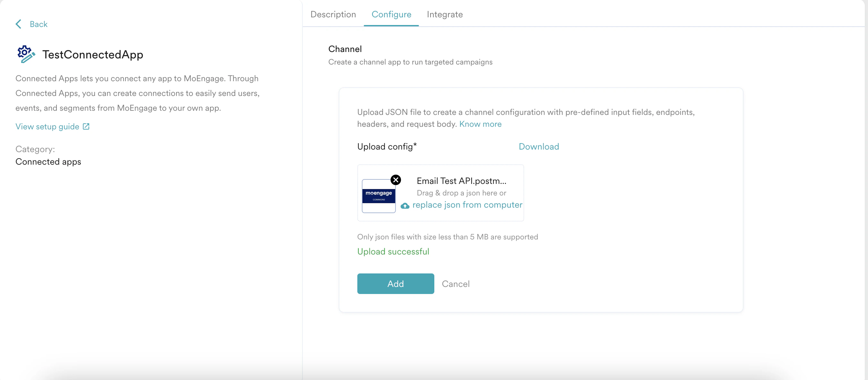Open the View setup guide link

[47, 126]
